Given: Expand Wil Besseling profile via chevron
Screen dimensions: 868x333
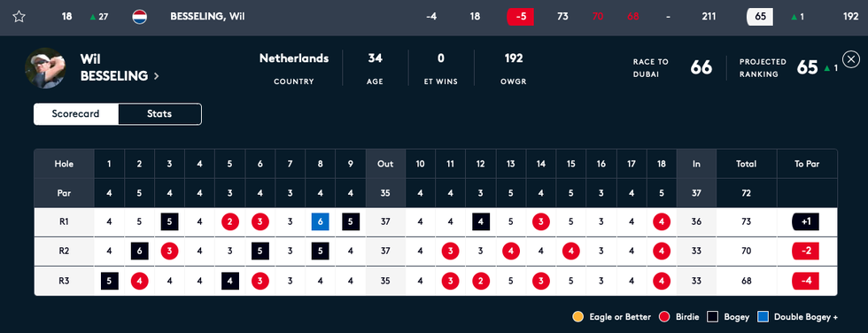Looking at the screenshot, I should [156, 76].
